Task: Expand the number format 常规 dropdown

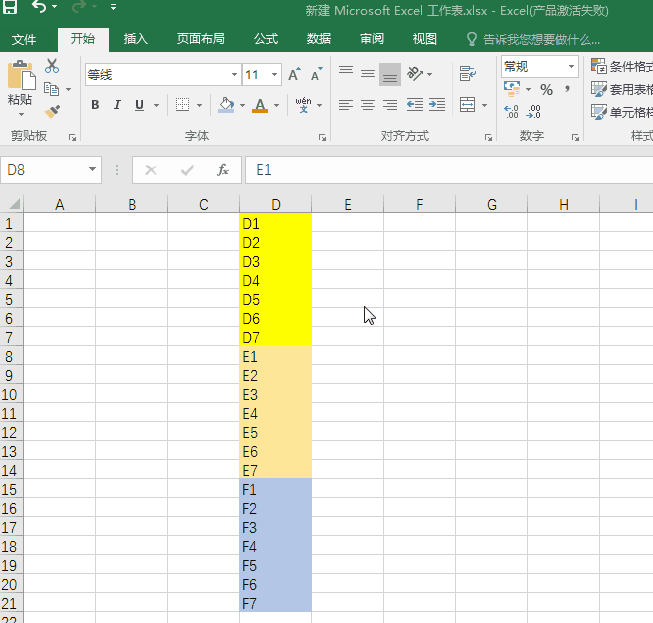Action: click(x=572, y=66)
